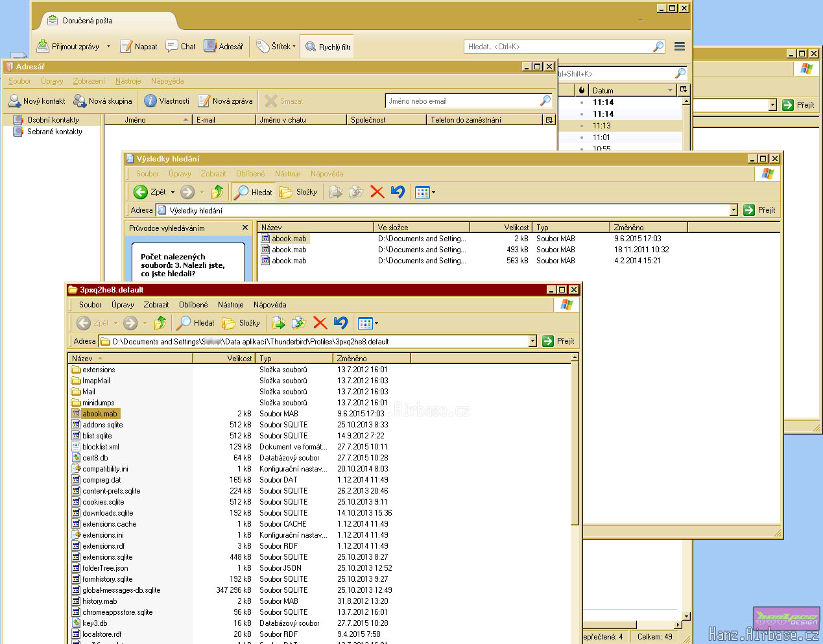823x644 pixels.
Task: Expand the Přijmout zprávy dropdown arrow
Action: (108, 47)
